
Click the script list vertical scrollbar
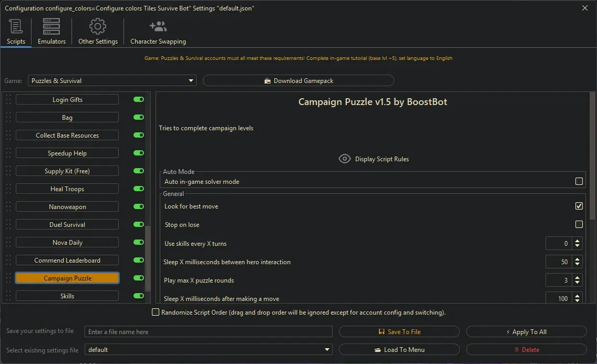click(148, 257)
